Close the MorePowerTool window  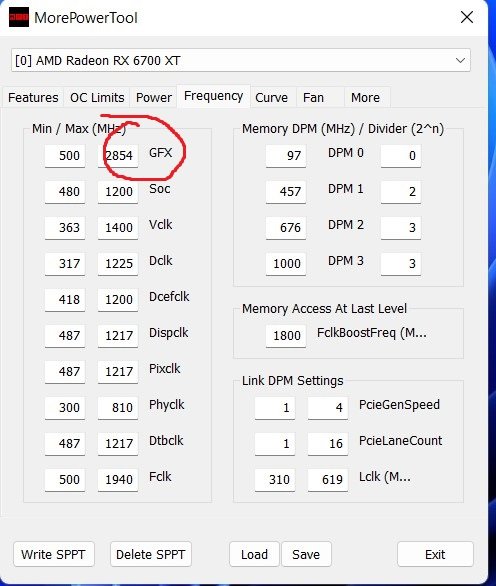coord(467,17)
